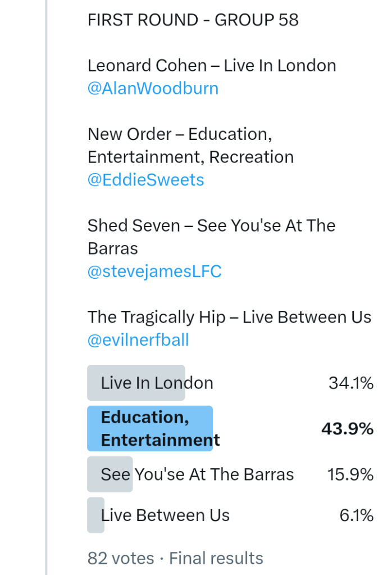The image size is (392, 575).
Task: Select the 6.1% poll percentage
Action: [357, 515]
